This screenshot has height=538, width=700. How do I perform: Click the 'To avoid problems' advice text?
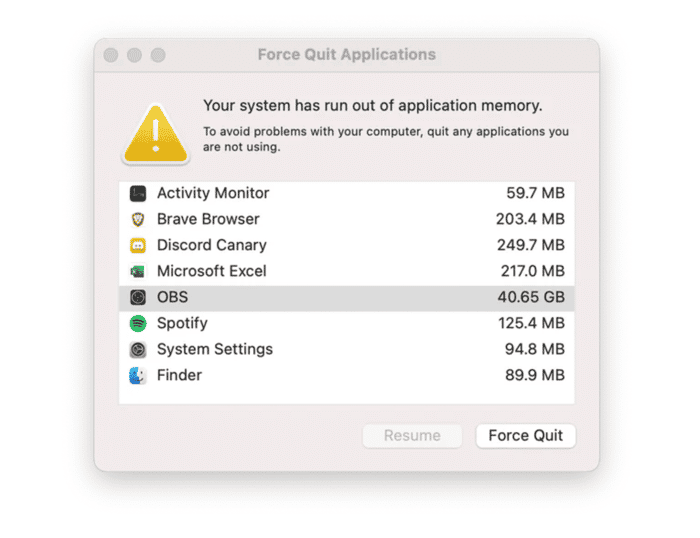click(386, 139)
